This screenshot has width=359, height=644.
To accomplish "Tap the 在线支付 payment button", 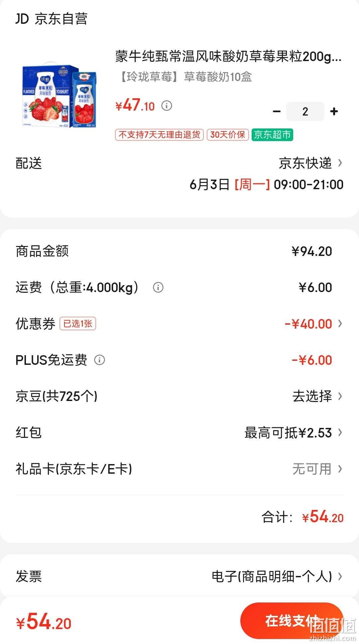I will 292,621.
